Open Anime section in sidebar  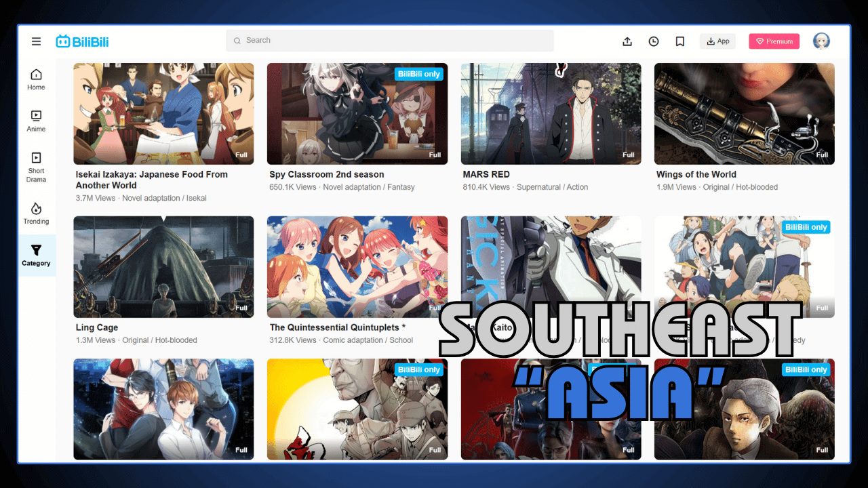36,121
